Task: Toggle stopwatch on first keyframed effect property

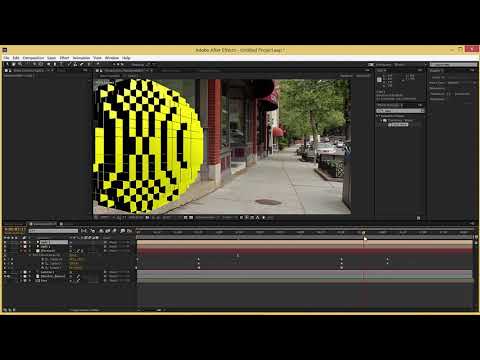Action: 42,259
